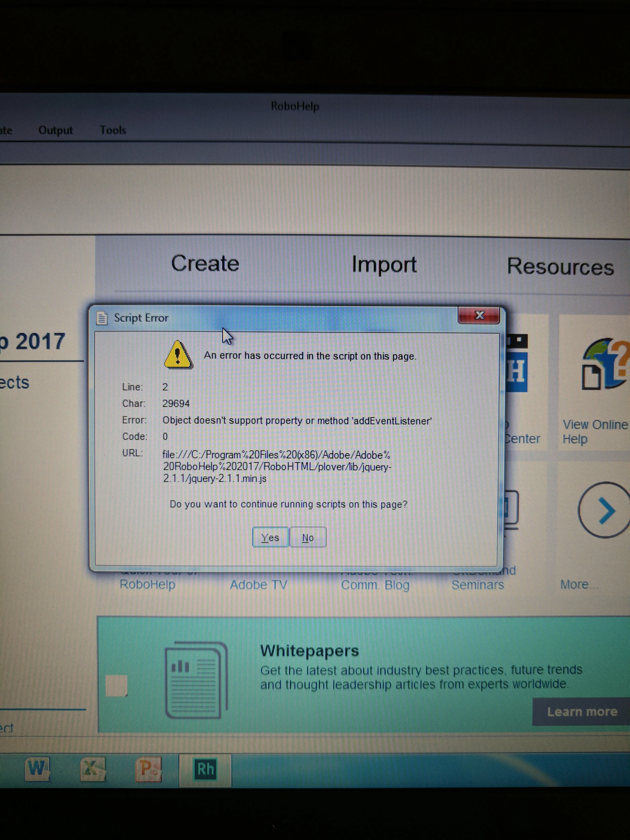This screenshot has width=630, height=840.
Task: Open the Seminars link
Action: [478, 585]
